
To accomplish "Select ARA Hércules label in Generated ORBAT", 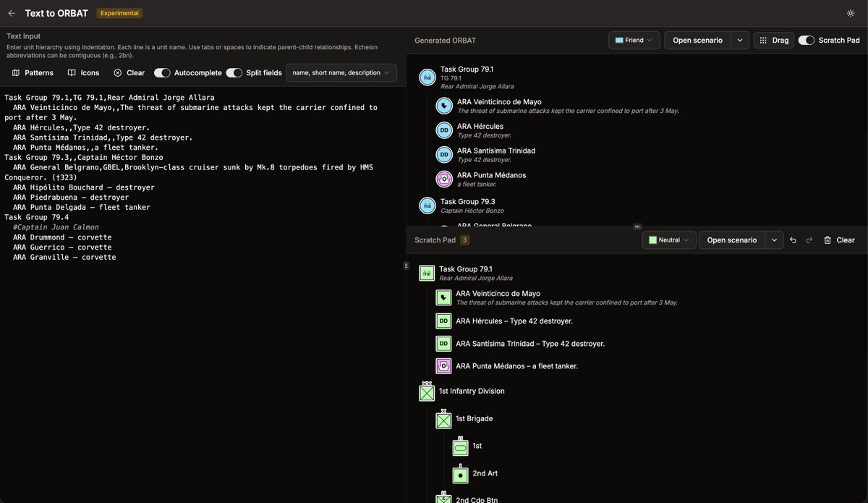I will [480, 127].
